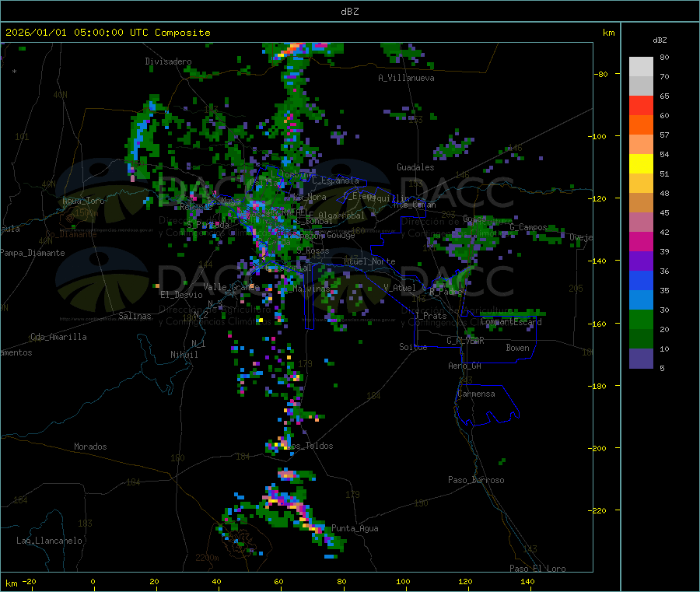Image resolution: width=700 pixels, height=592 pixels.
Task: Click the 'Salinas' place label
Action: pos(135,316)
